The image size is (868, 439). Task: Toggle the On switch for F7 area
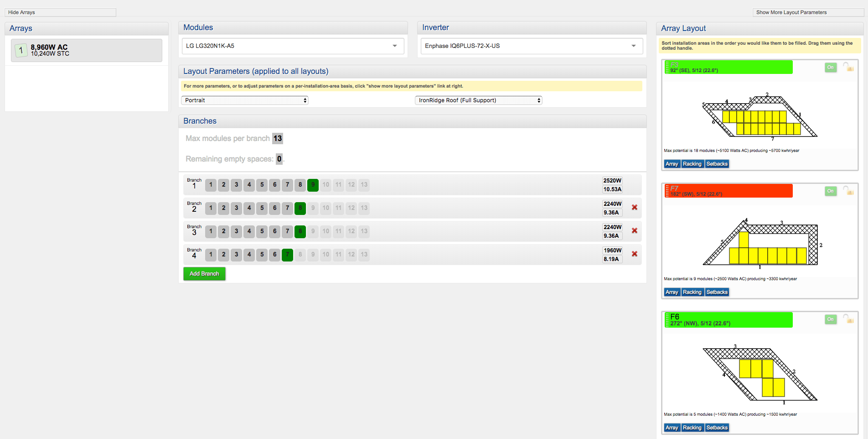(831, 191)
